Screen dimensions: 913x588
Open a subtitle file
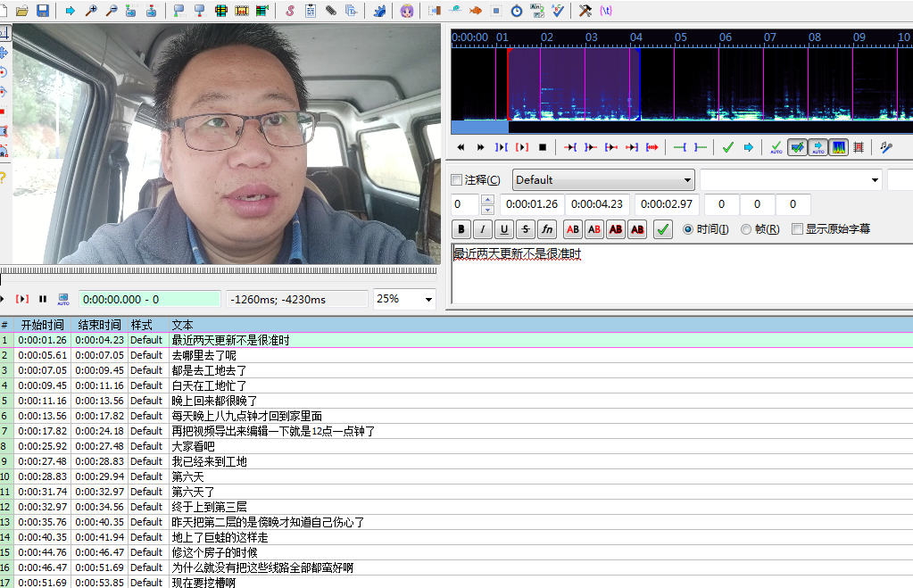(x=22, y=10)
